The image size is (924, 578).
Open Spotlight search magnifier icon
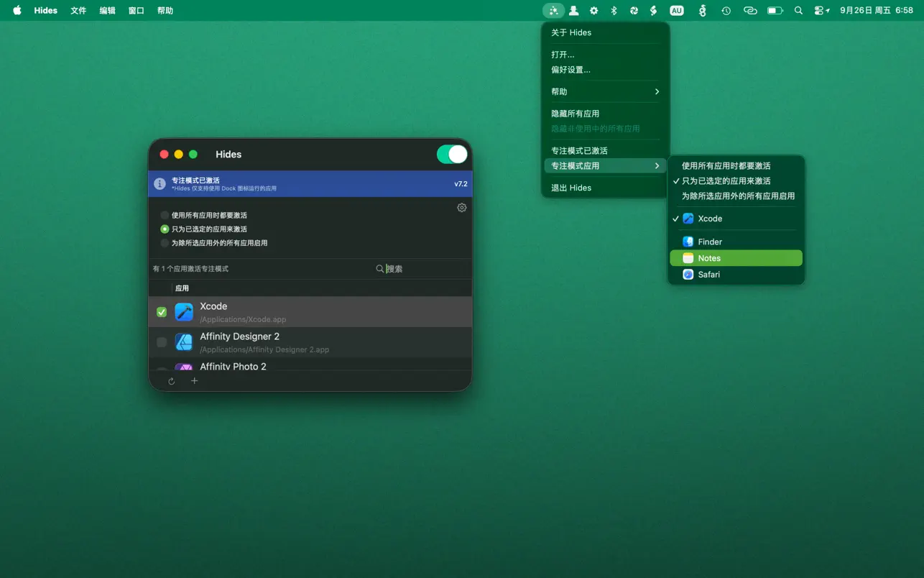pos(798,11)
